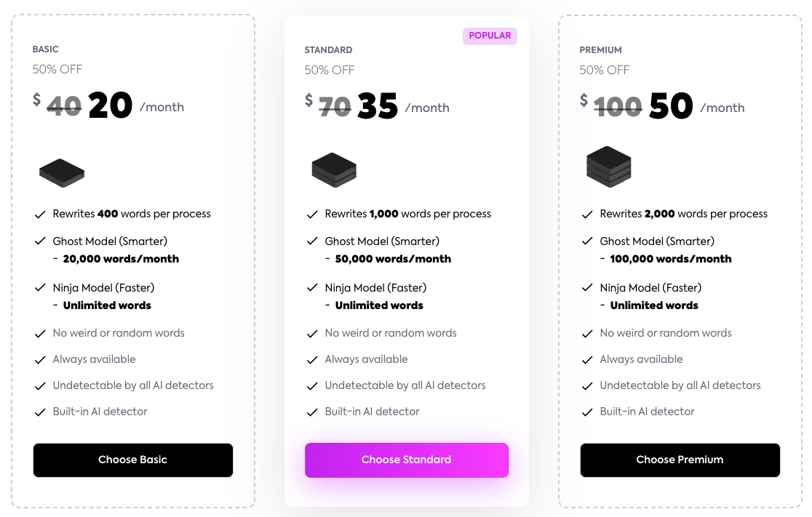Click the Premium plan triple-stack chip icon

click(608, 167)
